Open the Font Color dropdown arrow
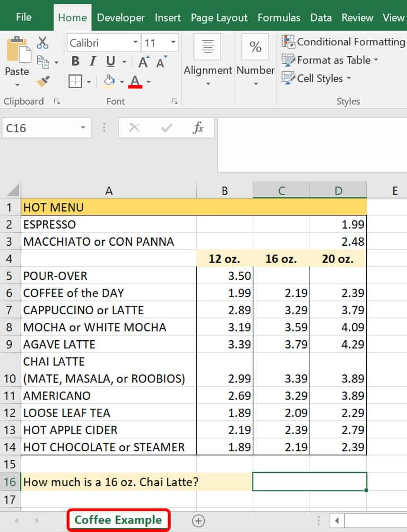 [x=148, y=82]
